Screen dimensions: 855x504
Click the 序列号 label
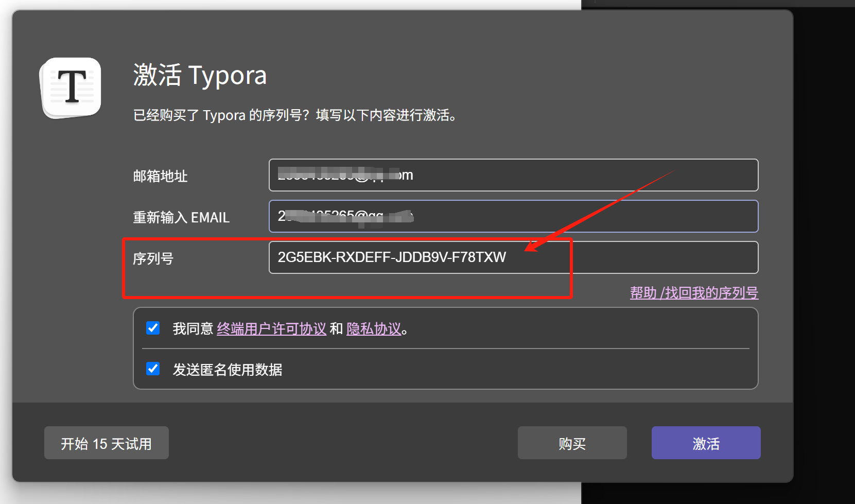[x=153, y=258]
